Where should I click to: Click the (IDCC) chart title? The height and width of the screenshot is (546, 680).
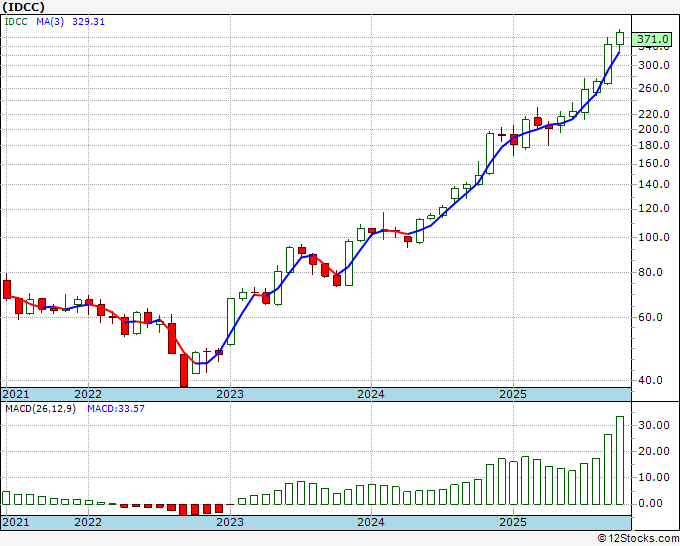(x=23, y=7)
